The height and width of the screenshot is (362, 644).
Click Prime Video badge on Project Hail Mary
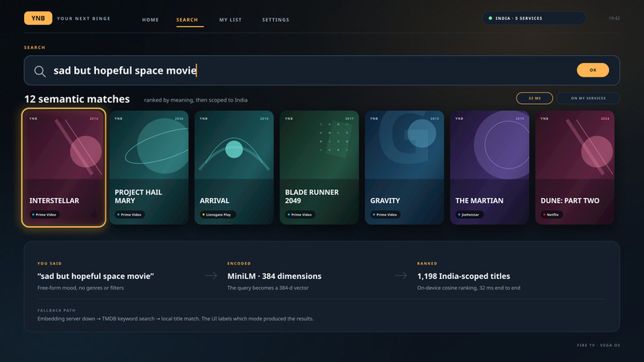[x=129, y=214]
